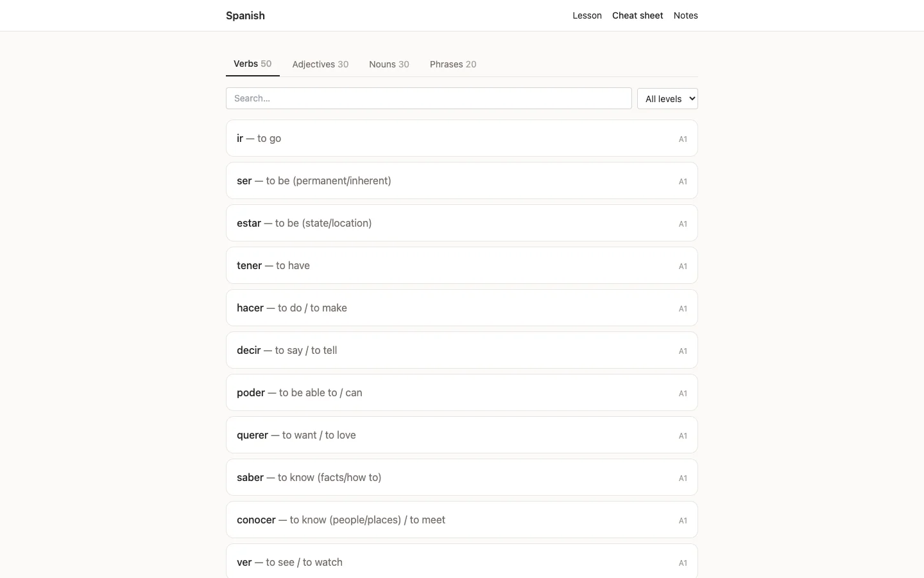Image resolution: width=924 pixels, height=578 pixels.
Task: Click the Search input field
Action: tap(428, 98)
